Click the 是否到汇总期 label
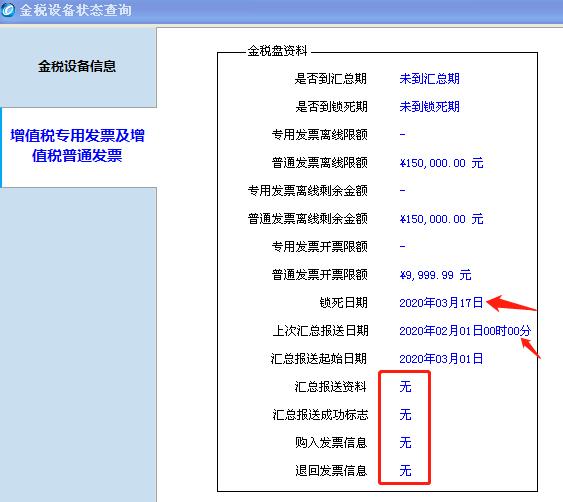The image size is (563, 502). point(331,79)
